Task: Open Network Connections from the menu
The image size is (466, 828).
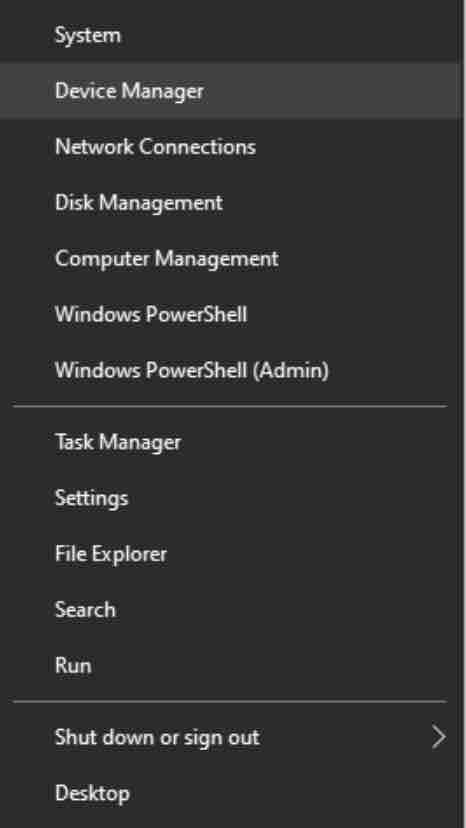Action: (x=230, y=146)
